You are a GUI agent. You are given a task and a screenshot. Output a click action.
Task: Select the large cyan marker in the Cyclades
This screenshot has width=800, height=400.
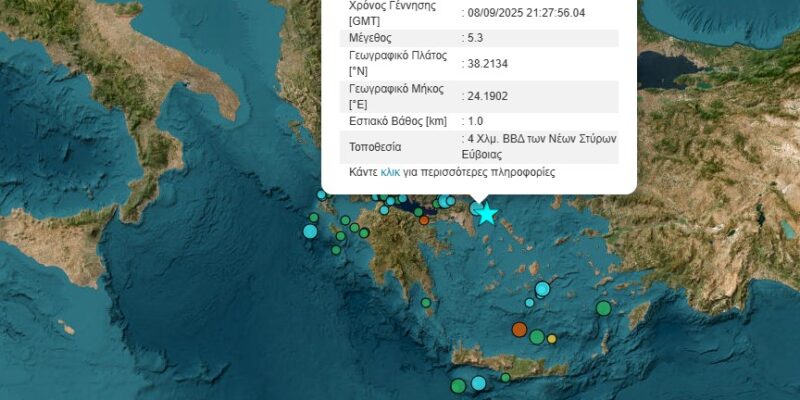click(x=542, y=290)
